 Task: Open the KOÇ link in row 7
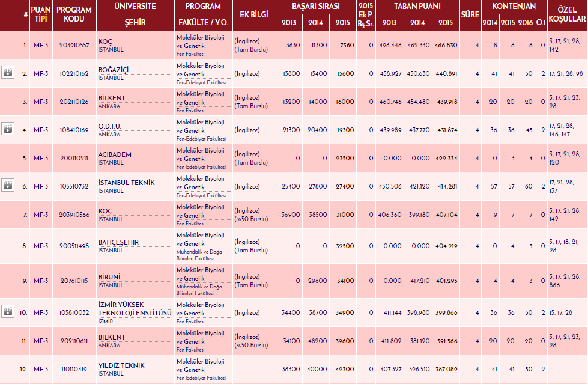point(105,211)
